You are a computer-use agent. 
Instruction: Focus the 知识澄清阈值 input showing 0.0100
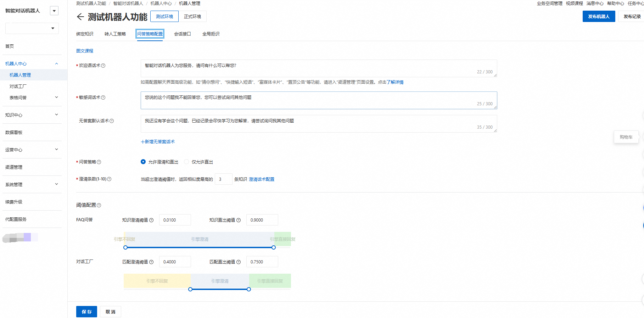(175, 220)
